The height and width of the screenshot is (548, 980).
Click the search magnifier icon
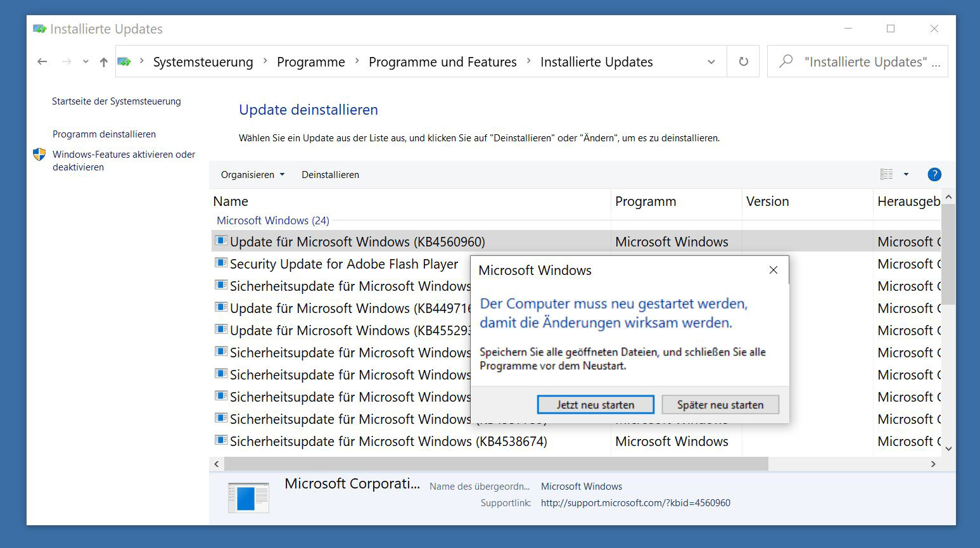786,61
